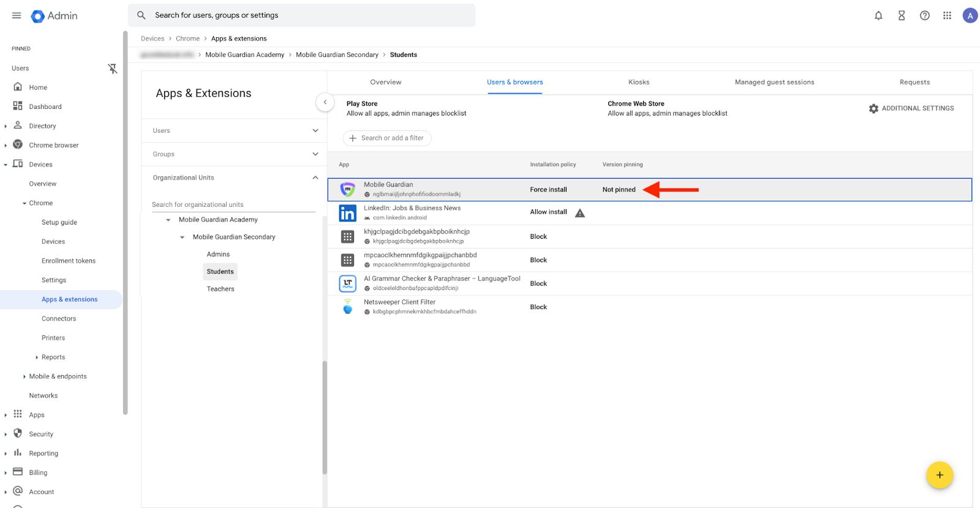Expand Mobile & endpoints in sidebar

pyautogui.click(x=24, y=376)
